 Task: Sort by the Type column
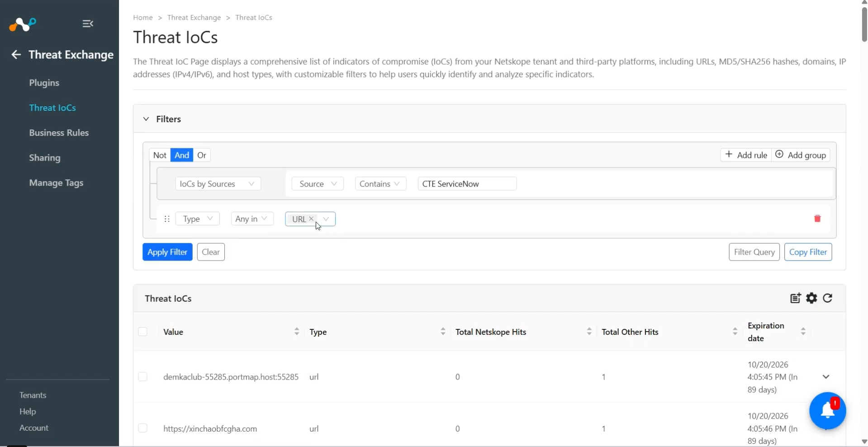443,332
